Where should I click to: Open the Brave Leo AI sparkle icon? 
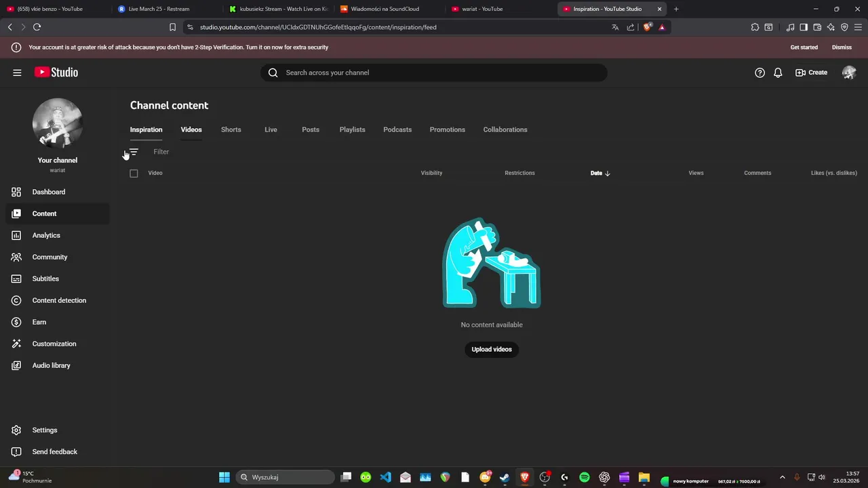point(831,27)
